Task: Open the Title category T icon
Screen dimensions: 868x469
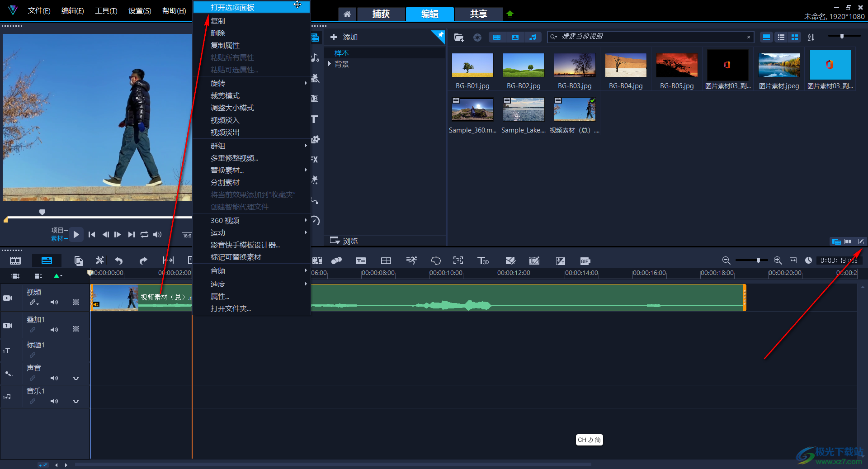Action: click(315, 119)
